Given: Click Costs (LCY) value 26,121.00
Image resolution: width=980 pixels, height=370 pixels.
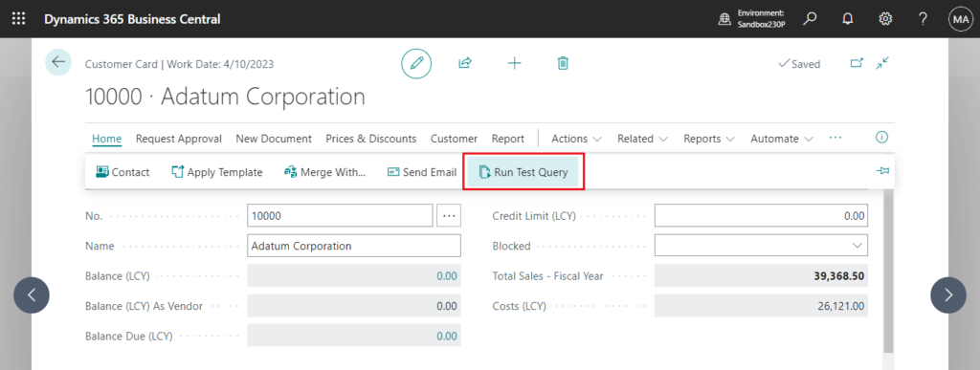Looking at the screenshot, I should pos(842,306).
